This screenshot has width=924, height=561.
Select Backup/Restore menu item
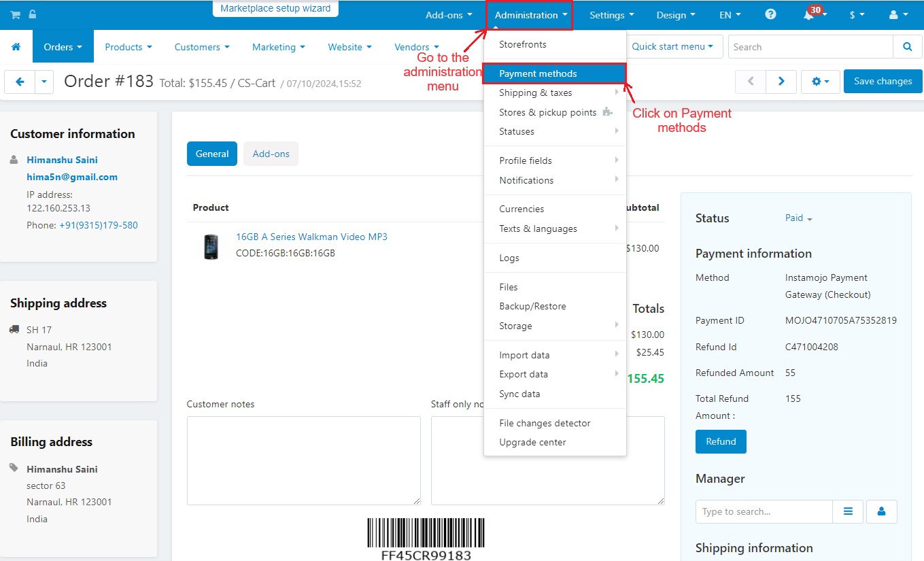[555, 306]
